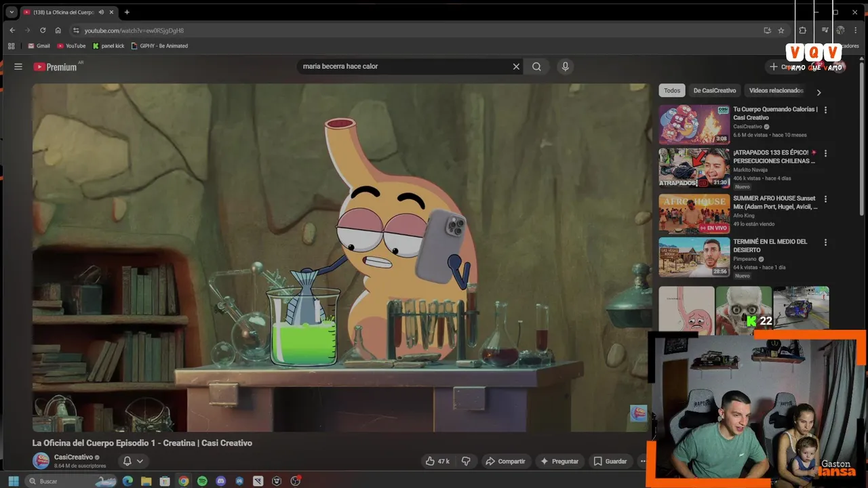
Task: Go back in Chrome browser
Action: [x=12, y=30]
